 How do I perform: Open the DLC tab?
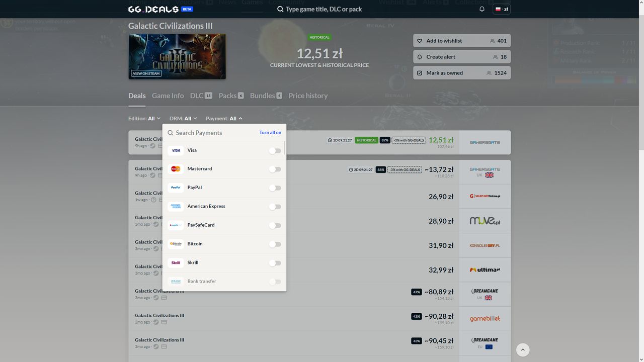(x=201, y=96)
